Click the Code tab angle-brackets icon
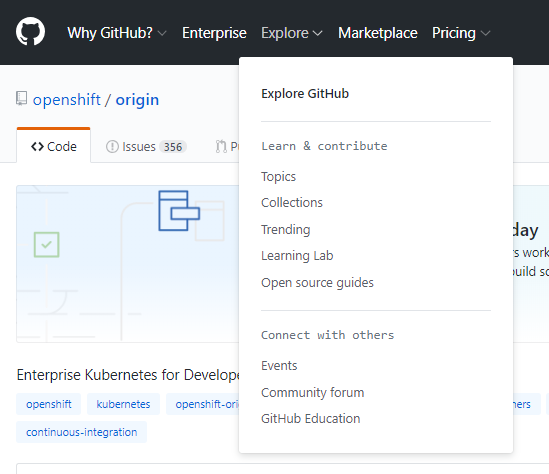 pyautogui.click(x=37, y=146)
